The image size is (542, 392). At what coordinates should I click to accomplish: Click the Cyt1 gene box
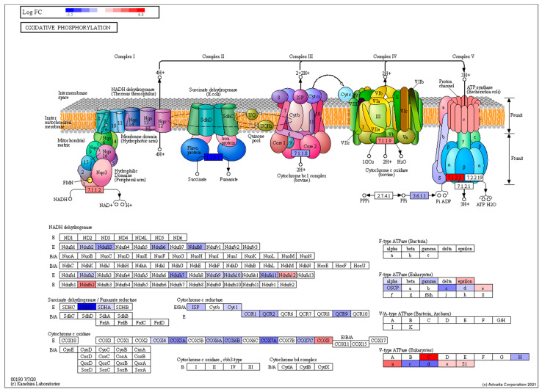tap(232, 307)
